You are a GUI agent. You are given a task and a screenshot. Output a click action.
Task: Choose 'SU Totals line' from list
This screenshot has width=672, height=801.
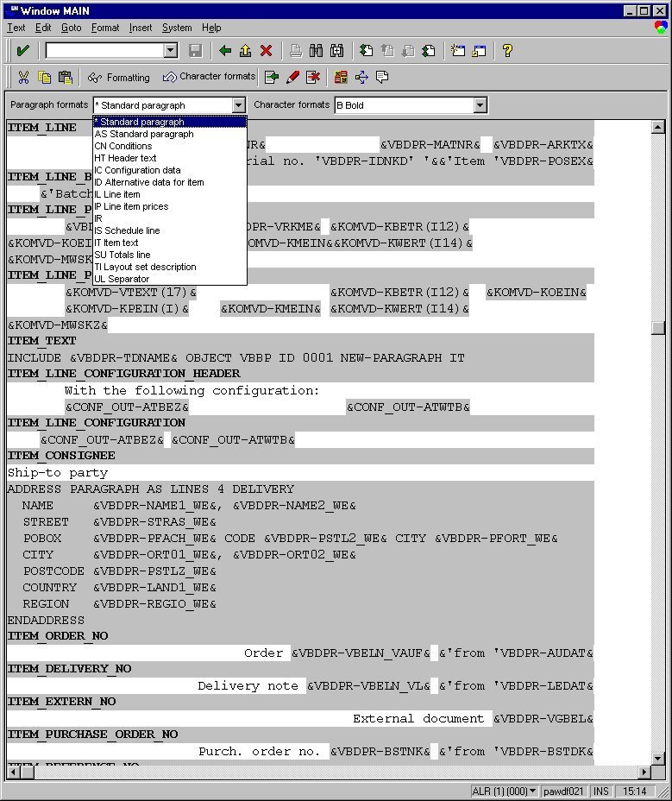click(122, 255)
